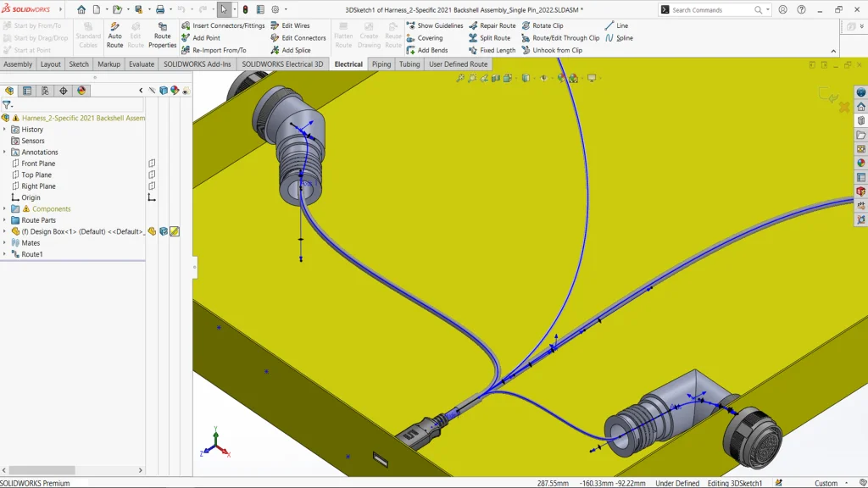Expand the Route1 tree node

pyautogui.click(x=4, y=254)
